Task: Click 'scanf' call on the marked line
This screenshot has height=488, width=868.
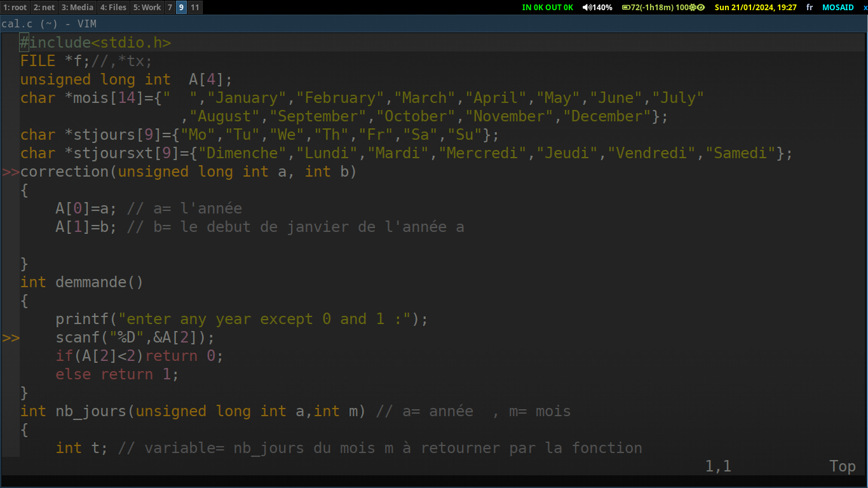Action: tap(78, 337)
